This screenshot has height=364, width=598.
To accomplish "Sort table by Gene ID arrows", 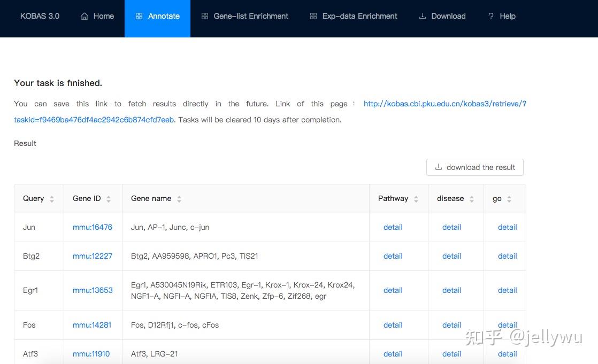I will [x=109, y=199].
